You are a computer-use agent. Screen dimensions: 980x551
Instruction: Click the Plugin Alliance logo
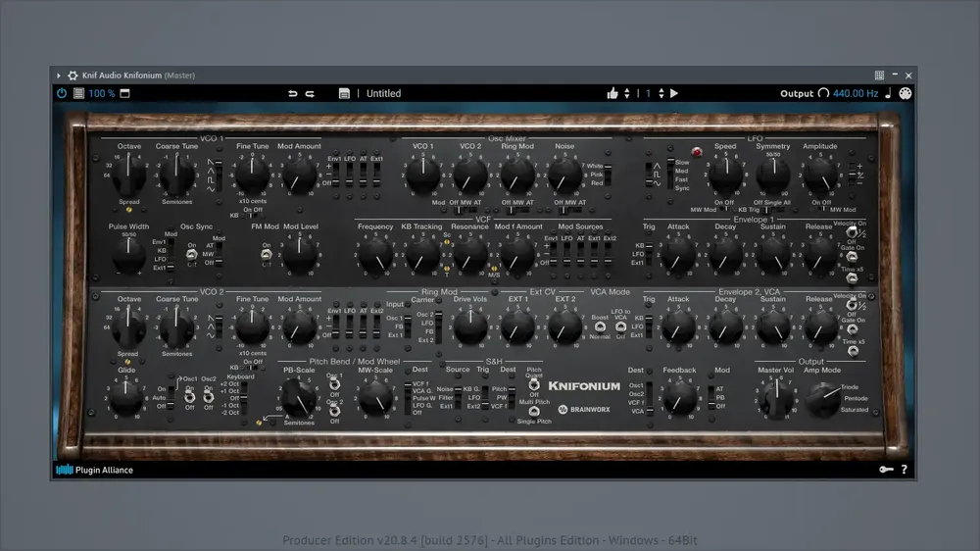[x=94, y=470]
